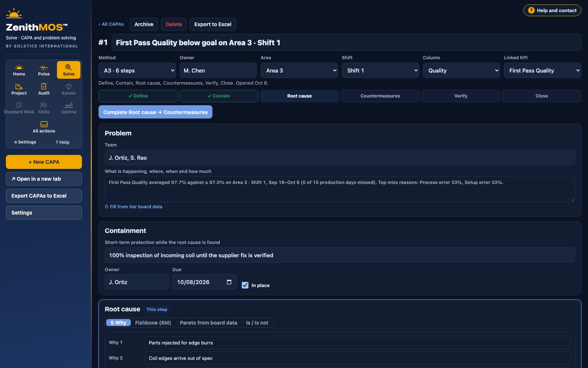Expand the Area 3 dropdown

[299, 70]
